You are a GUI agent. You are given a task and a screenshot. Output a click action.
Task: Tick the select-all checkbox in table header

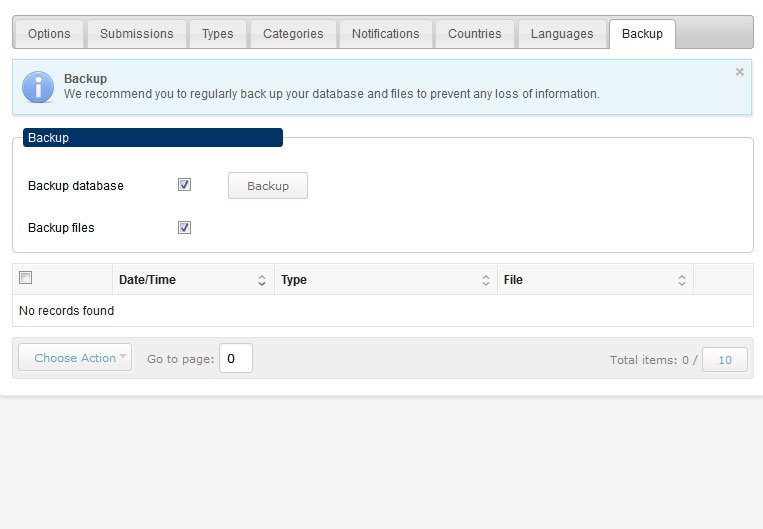point(25,277)
